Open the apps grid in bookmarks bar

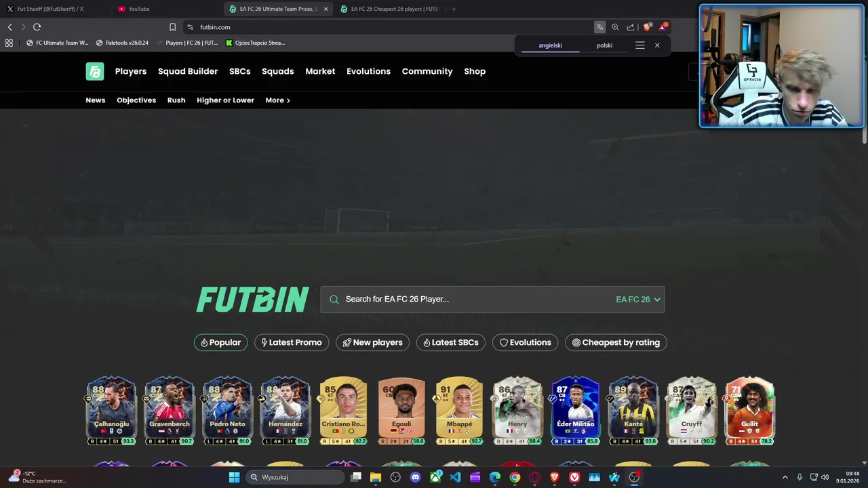point(9,43)
